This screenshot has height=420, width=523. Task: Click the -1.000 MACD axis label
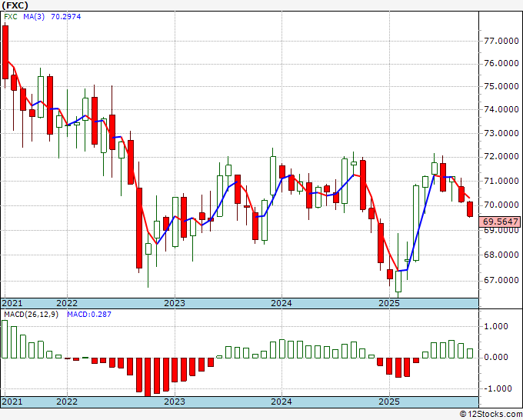click(x=495, y=388)
